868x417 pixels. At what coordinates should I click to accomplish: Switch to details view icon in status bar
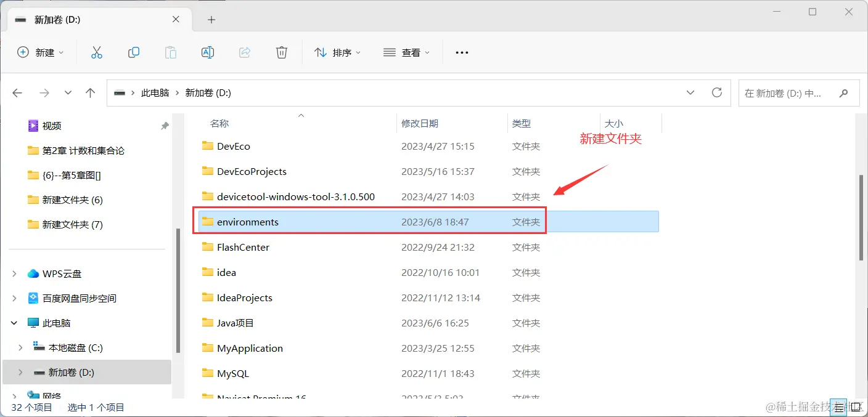(839, 407)
